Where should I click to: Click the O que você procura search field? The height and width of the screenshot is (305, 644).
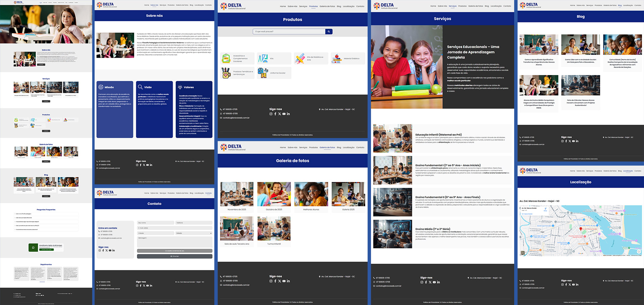(289, 32)
